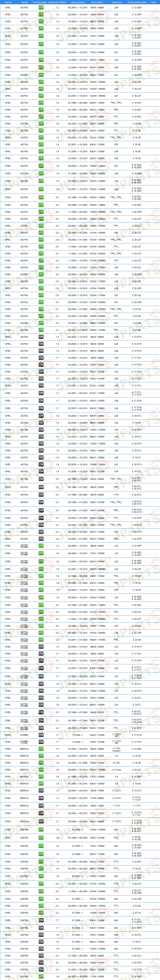
Task: Select the 02.2009 -> production years cell
Action: (78, 830)
